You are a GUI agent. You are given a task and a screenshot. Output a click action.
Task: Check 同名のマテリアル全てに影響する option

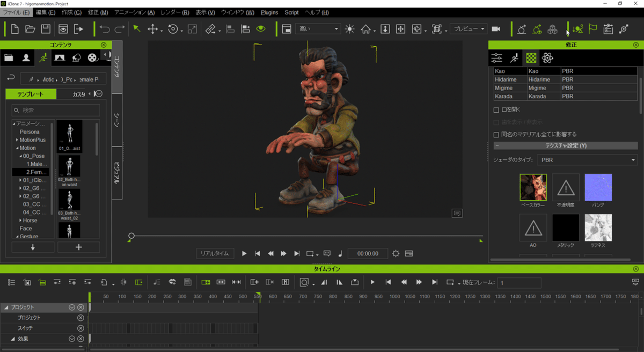pyautogui.click(x=496, y=135)
